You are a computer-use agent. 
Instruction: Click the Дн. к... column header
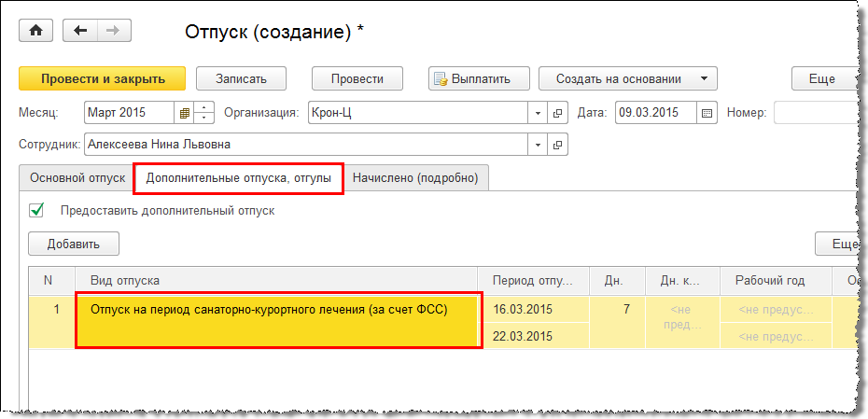[x=682, y=281]
